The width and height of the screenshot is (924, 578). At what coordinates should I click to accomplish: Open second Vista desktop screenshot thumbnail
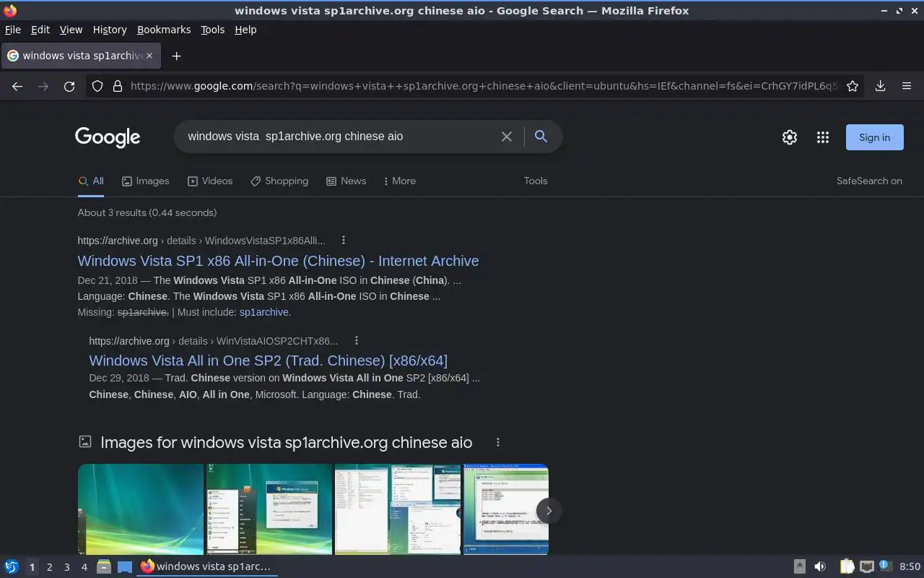pos(269,509)
